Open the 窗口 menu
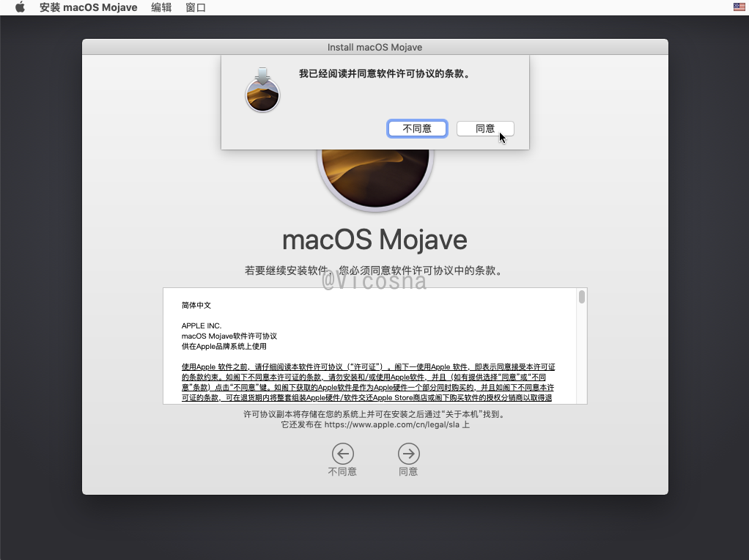Image resolution: width=749 pixels, height=560 pixels. point(196,7)
